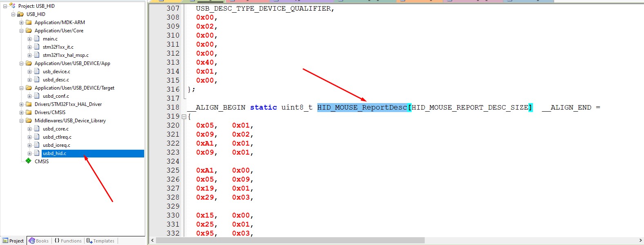This screenshot has width=644, height=245.
Task: Click the main.c file icon
Action: pyautogui.click(x=37, y=39)
